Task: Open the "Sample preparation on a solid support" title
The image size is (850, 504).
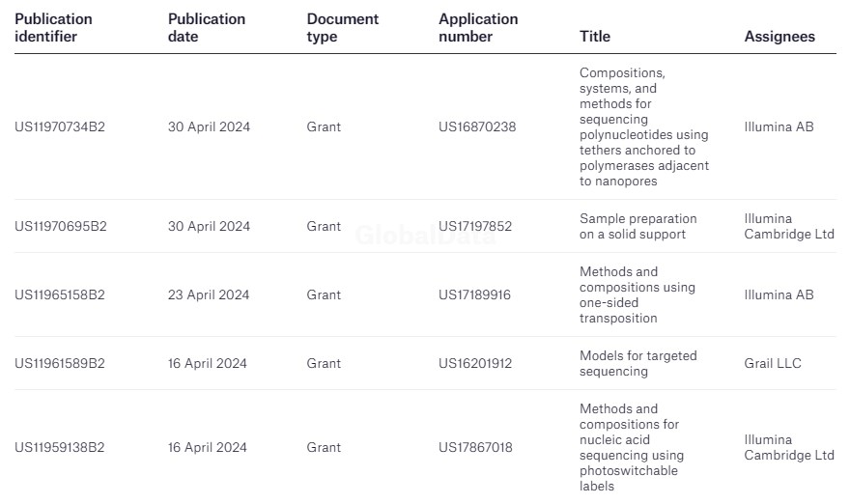Action: point(637,226)
